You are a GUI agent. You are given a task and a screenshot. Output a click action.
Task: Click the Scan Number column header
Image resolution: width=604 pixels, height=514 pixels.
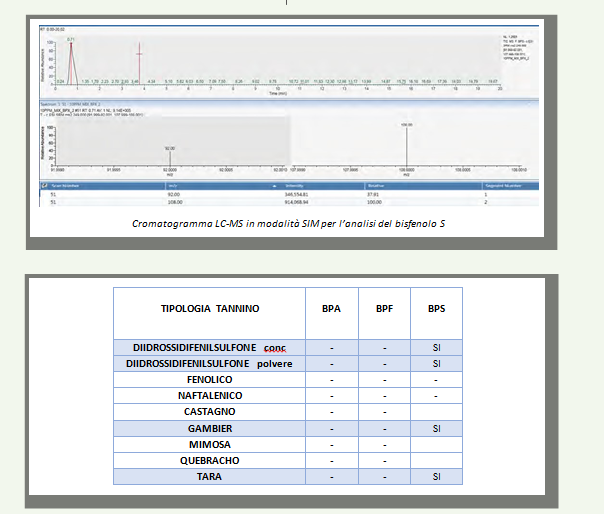tap(70, 186)
